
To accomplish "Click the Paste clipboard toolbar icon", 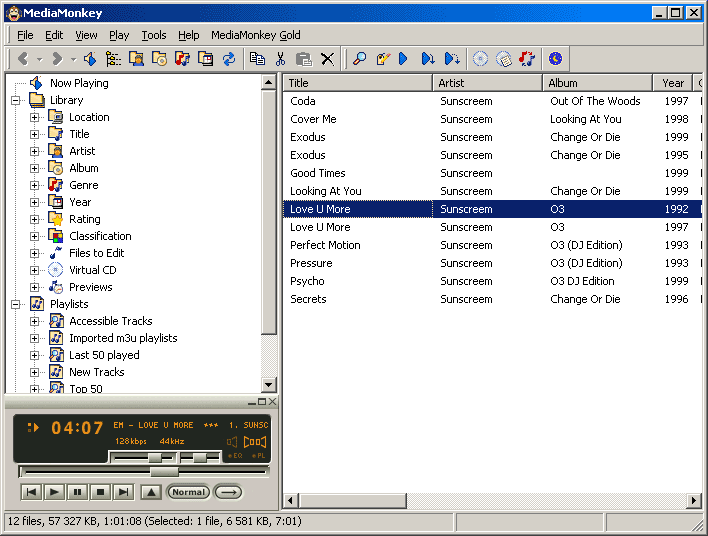I will 304,59.
